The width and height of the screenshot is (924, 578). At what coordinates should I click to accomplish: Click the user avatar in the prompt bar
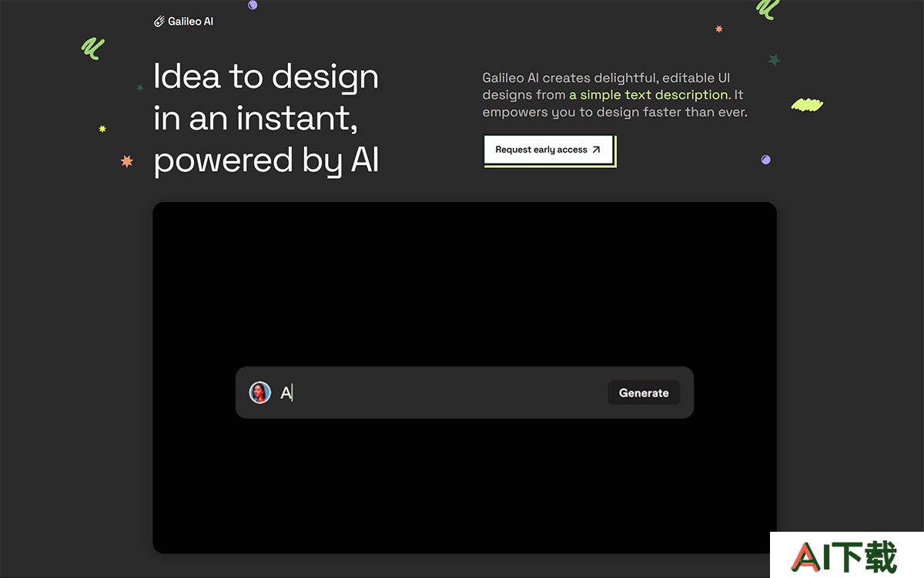(260, 392)
